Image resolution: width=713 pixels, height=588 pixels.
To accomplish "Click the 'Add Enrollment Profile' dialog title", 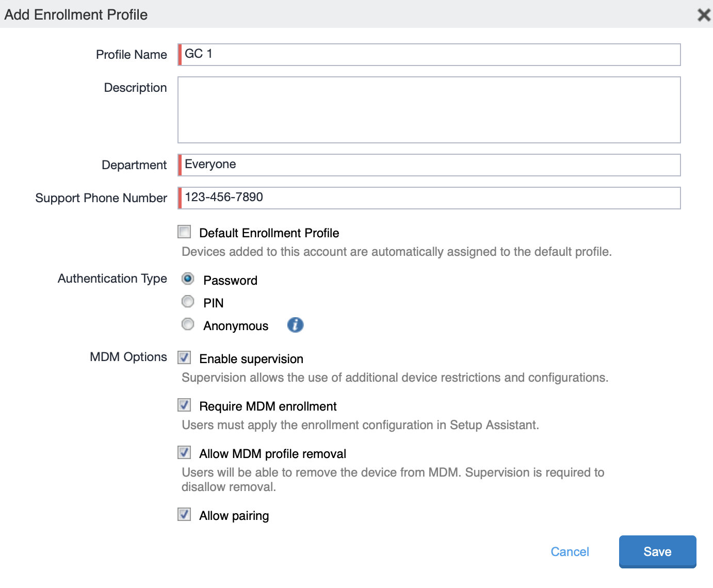I will (x=76, y=14).
